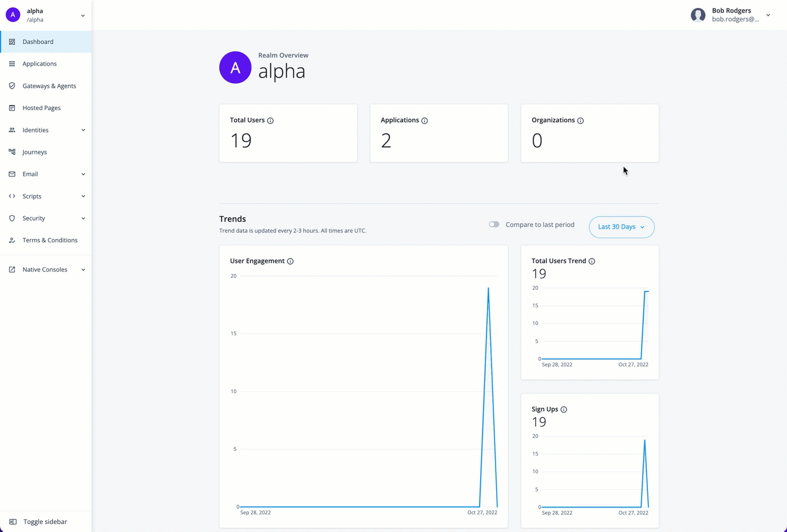Enable Compare to last period

coord(493,224)
